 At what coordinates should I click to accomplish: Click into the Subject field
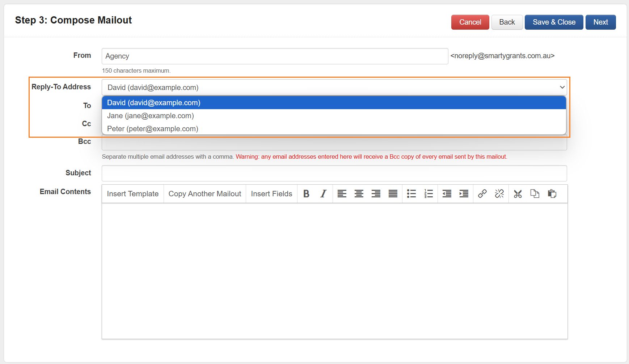click(x=334, y=173)
